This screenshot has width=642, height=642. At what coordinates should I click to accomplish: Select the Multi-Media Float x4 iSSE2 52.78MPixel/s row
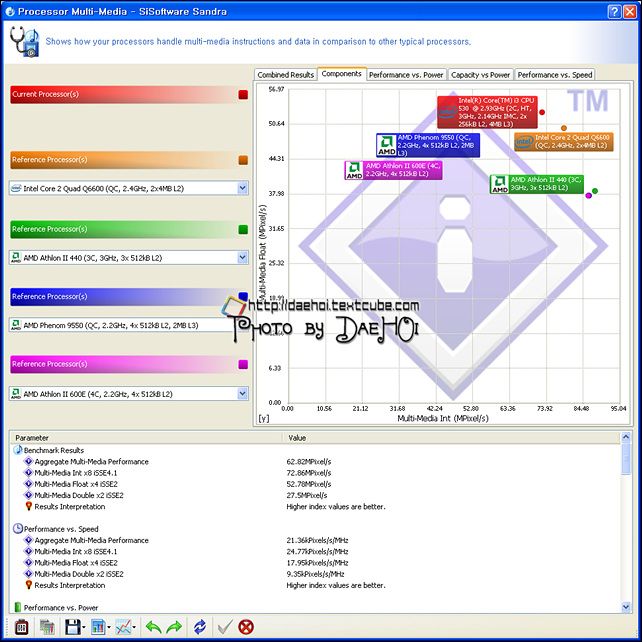[315, 484]
